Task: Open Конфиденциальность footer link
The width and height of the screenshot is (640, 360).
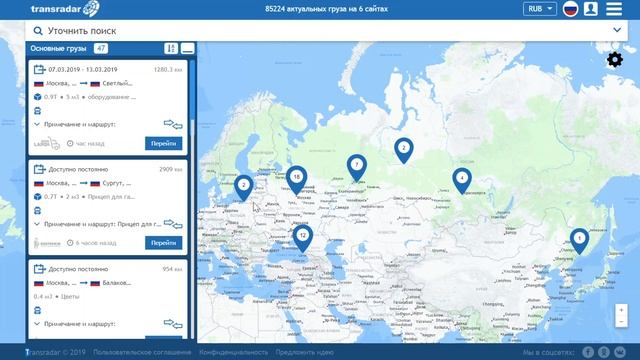Action: pyautogui.click(x=233, y=352)
